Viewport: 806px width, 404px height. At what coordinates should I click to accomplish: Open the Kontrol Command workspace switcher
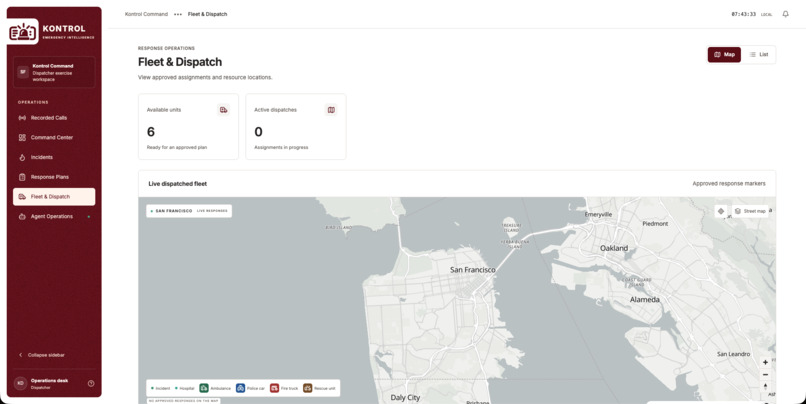click(x=54, y=72)
